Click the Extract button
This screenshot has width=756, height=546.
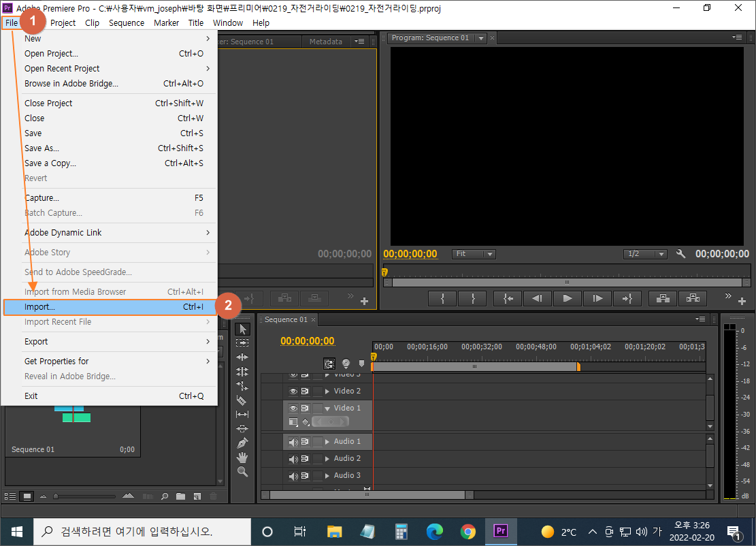693,299
